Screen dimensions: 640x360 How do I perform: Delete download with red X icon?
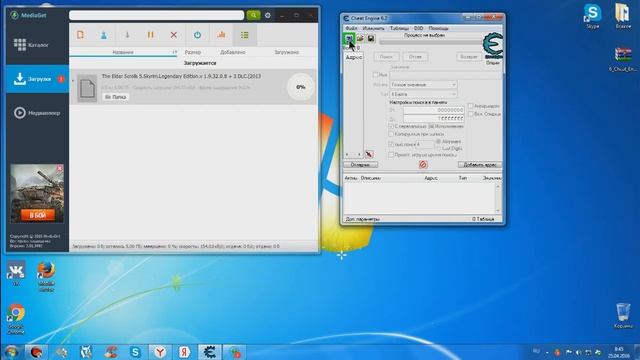tap(174, 35)
